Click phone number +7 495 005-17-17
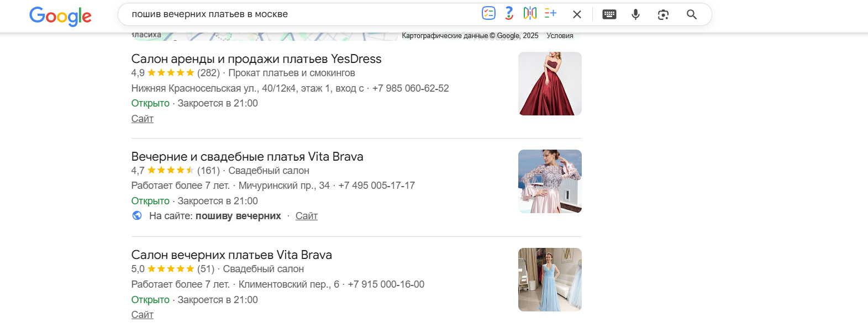The image size is (868, 323). click(x=377, y=186)
